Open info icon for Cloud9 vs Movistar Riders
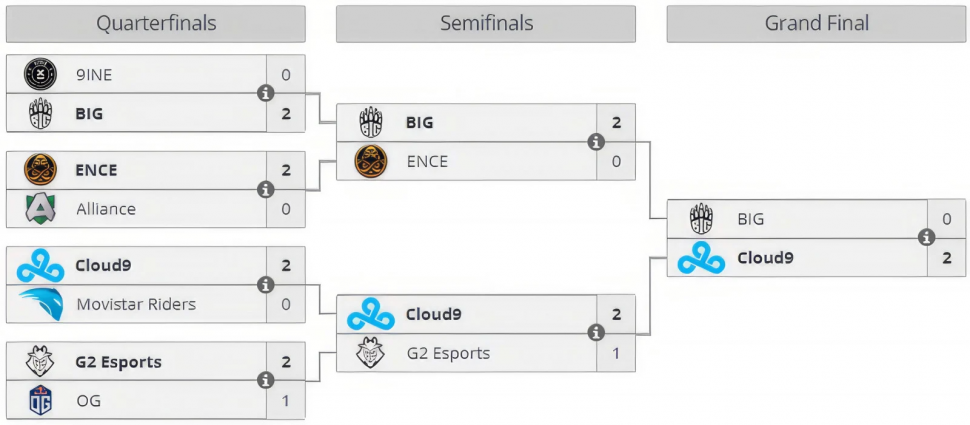Viewport: 970px width, 425px height. pos(266,285)
